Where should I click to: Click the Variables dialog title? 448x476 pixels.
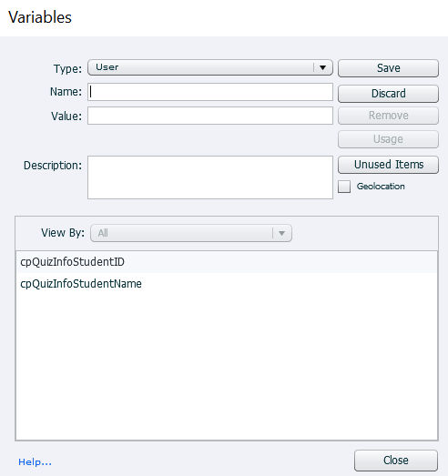(40, 17)
